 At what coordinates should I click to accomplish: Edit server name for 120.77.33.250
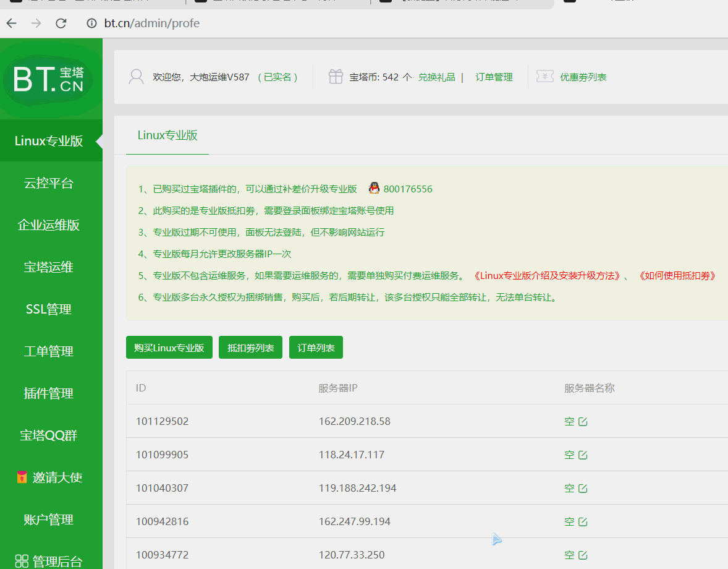point(583,555)
